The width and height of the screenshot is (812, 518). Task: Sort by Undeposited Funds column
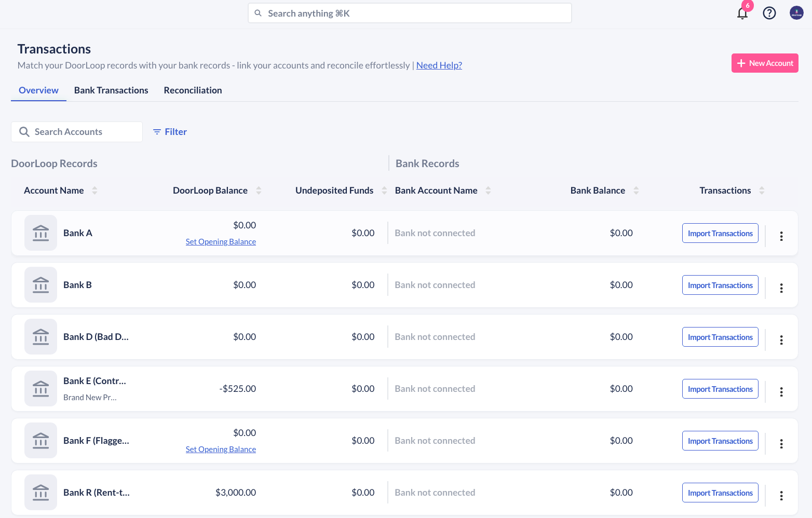pos(384,190)
